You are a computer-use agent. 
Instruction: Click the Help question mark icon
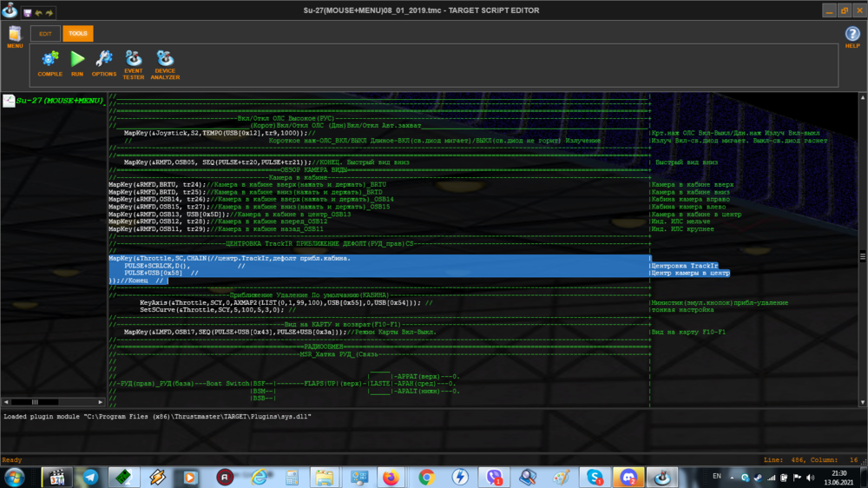[852, 34]
